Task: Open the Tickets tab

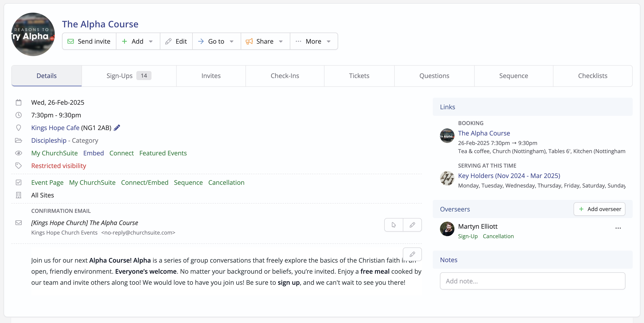Action: pyautogui.click(x=359, y=76)
